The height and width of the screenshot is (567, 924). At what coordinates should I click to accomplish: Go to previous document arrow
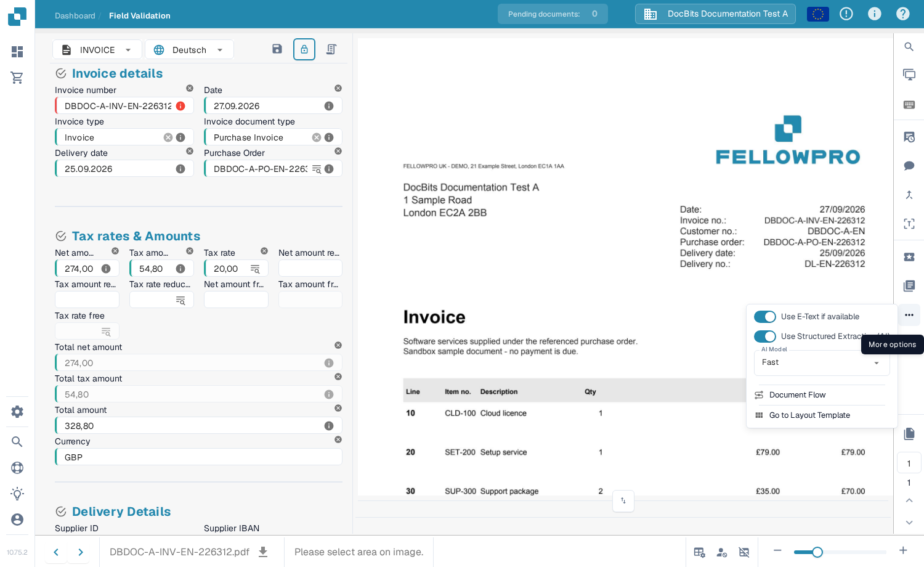pos(56,552)
